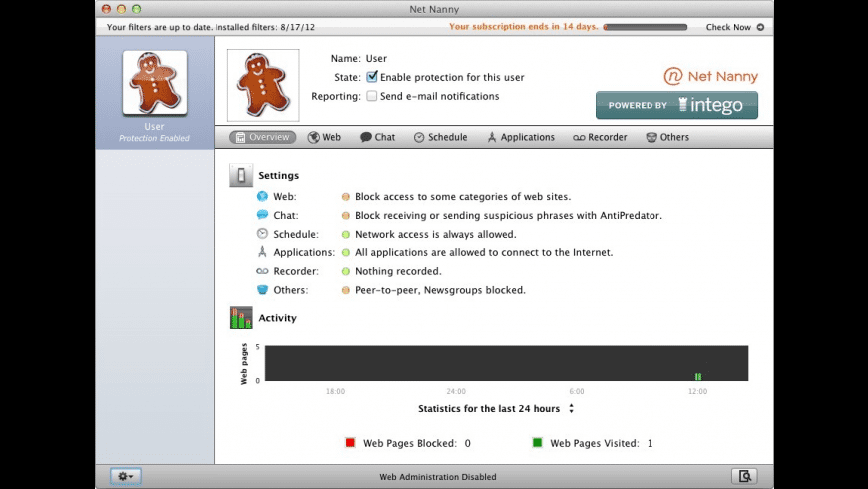The image size is (868, 489).
Task: Click the Settings switch icon
Action: click(241, 175)
